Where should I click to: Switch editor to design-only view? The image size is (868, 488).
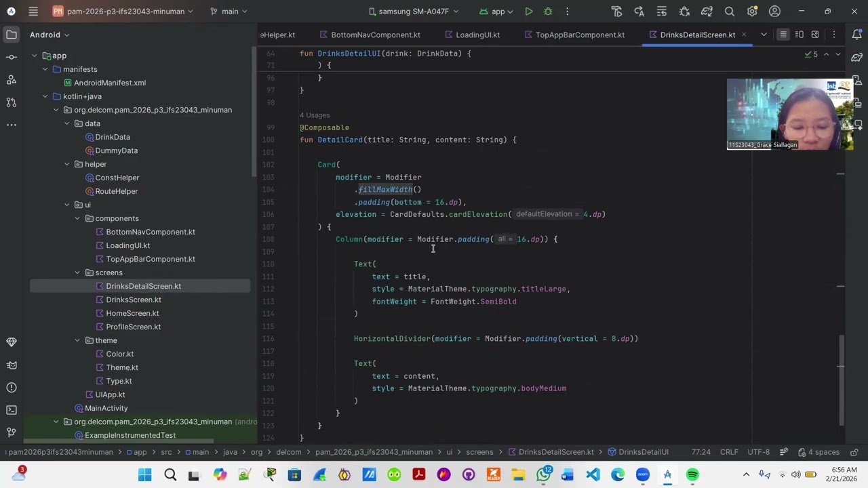[x=815, y=35]
